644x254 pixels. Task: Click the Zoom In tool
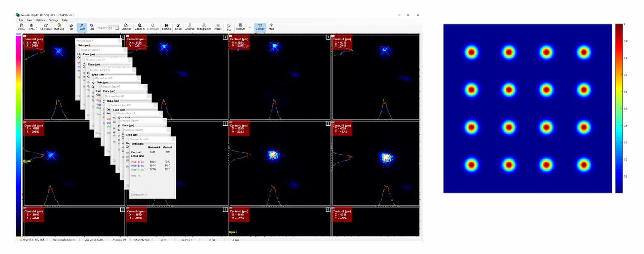140,27
